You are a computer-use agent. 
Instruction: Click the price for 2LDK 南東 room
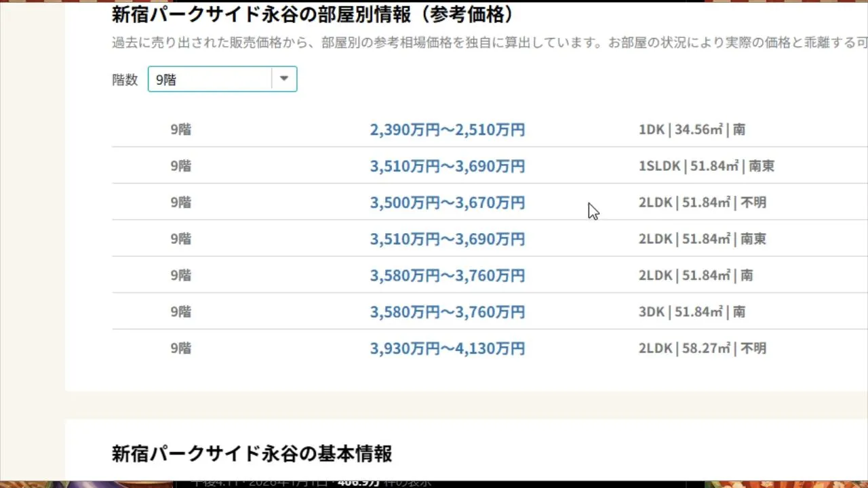447,239
